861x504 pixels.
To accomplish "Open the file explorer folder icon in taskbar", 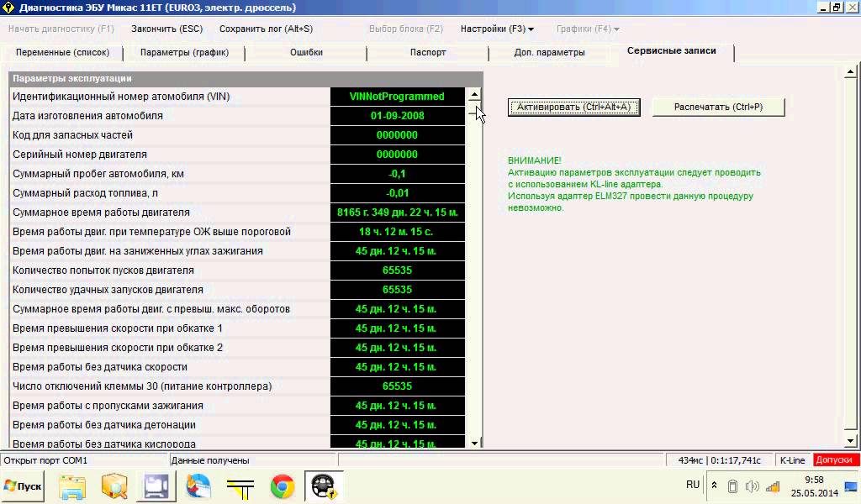I will 72,486.
